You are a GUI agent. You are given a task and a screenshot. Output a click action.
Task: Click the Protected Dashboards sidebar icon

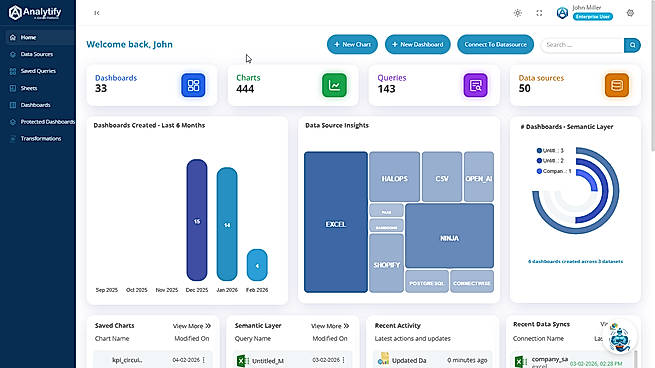coord(13,122)
